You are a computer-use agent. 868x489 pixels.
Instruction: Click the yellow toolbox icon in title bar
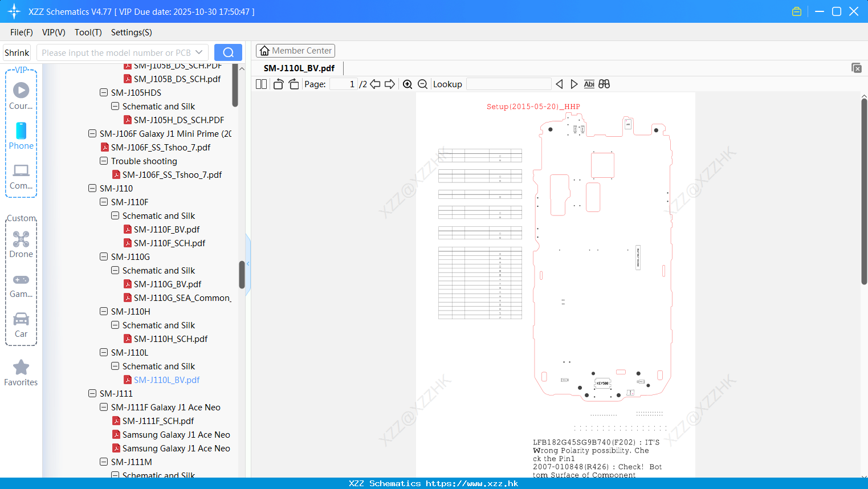click(x=797, y=11)
